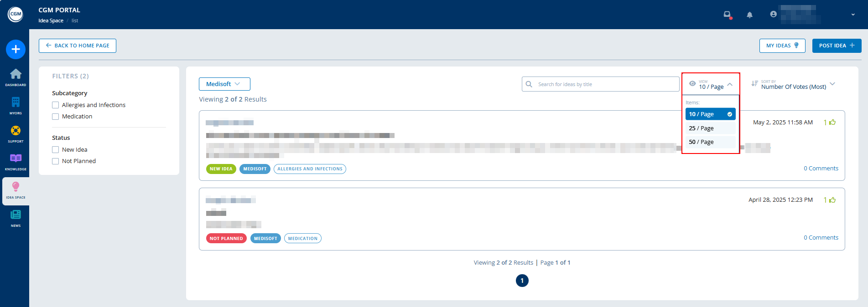This screenshot has height=307, width=868.
Task: Check the Allergies and Infections filter
Action: point(56,105)
